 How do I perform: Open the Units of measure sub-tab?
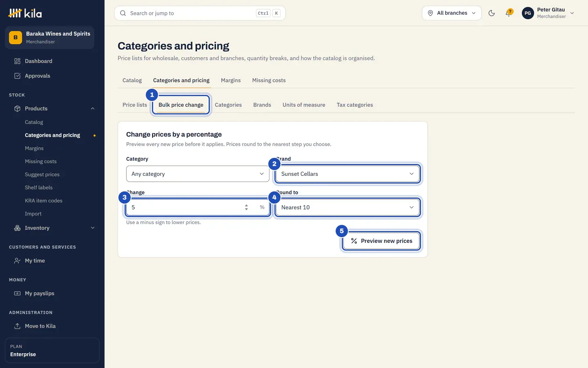click(304, 105)
